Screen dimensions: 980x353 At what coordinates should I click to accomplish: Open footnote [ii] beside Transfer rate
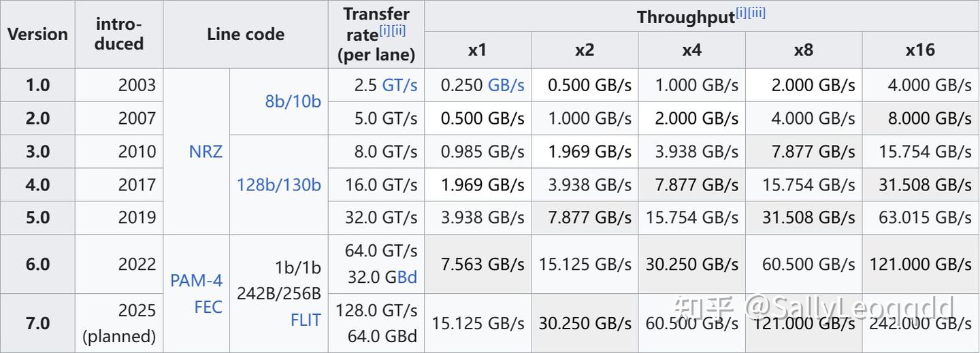click(x=398, y=31)
